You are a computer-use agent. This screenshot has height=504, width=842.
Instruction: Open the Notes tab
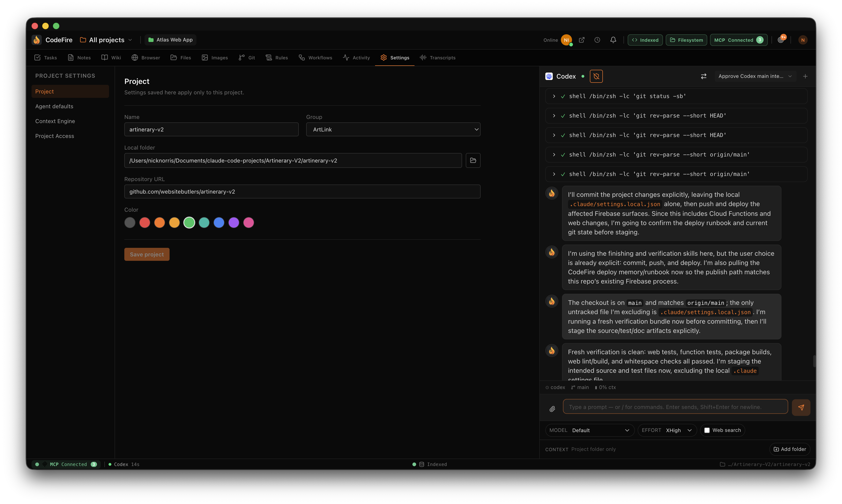pos(79,58)
